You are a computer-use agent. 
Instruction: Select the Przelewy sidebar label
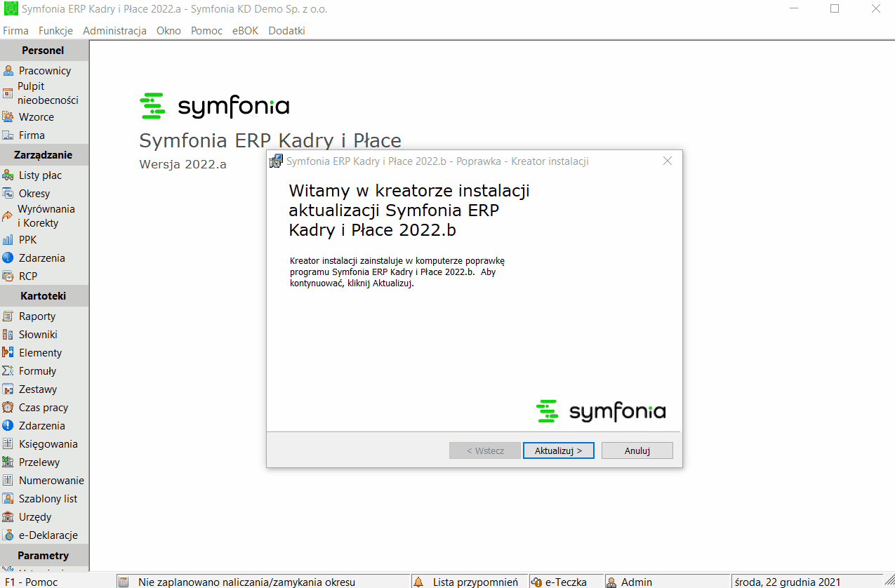point(39,462)
